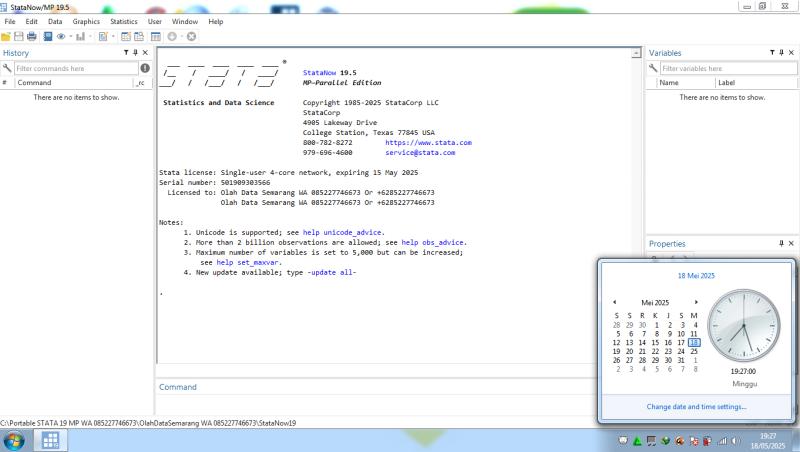The height and width of the screenshot is (452, 800).
Task: Click the Print icon in toolbar
Action: click(32, 36)
